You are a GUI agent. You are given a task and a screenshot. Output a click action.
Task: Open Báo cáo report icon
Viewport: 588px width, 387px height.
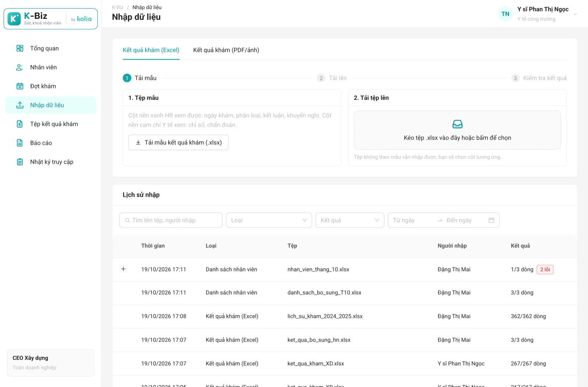[20, 143]
